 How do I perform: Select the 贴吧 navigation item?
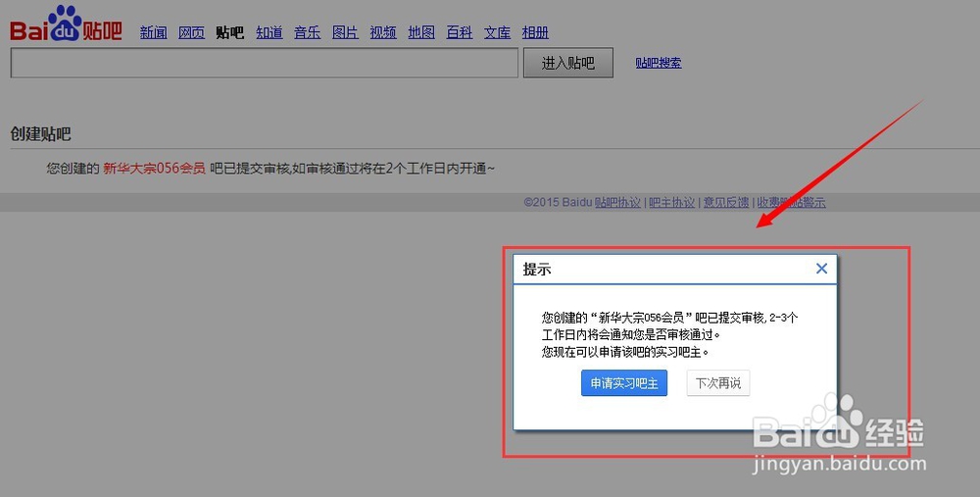point(229,32)
